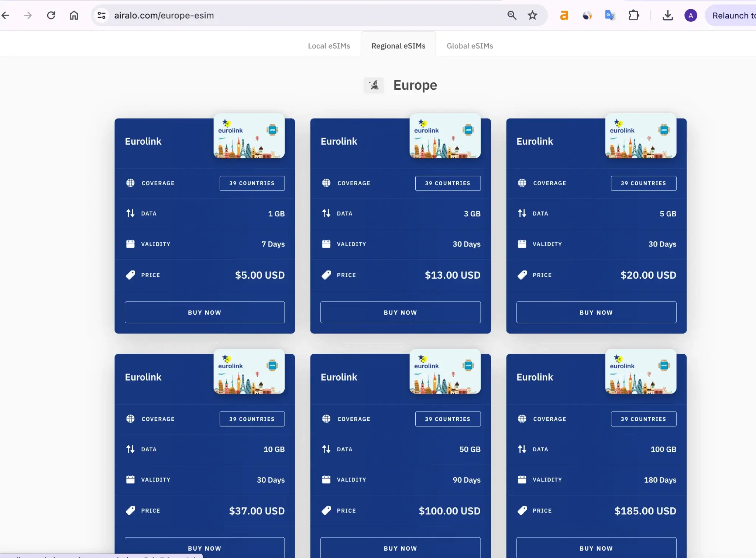Click the browser download icon in toolbar
The width and height of the screenshot is (756, 558).
click(x=668, y=15)
